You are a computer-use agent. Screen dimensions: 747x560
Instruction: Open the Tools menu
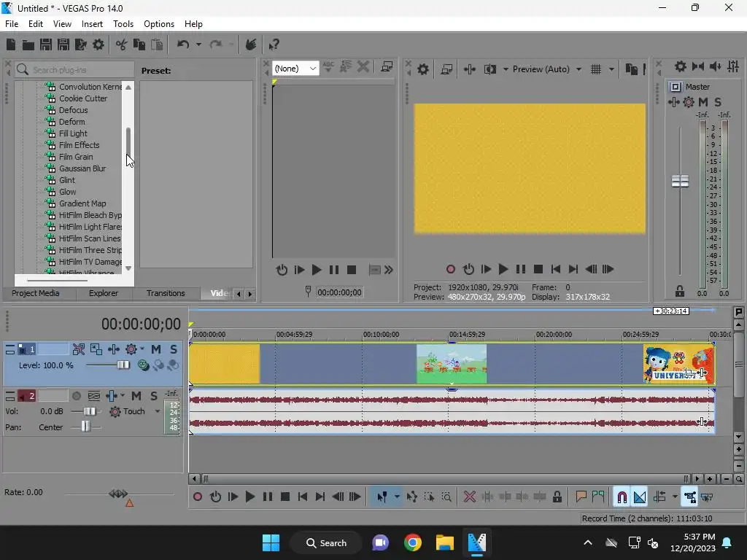[123, 24]
